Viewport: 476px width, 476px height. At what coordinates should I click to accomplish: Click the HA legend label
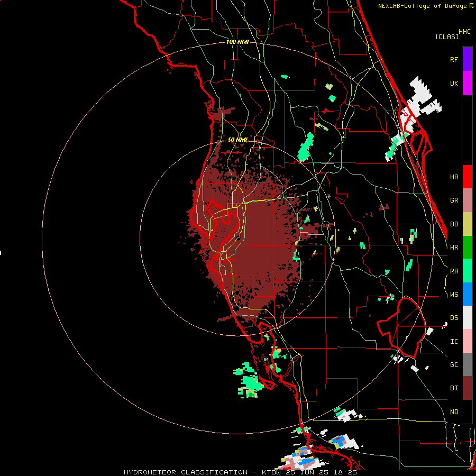[454, 177]
